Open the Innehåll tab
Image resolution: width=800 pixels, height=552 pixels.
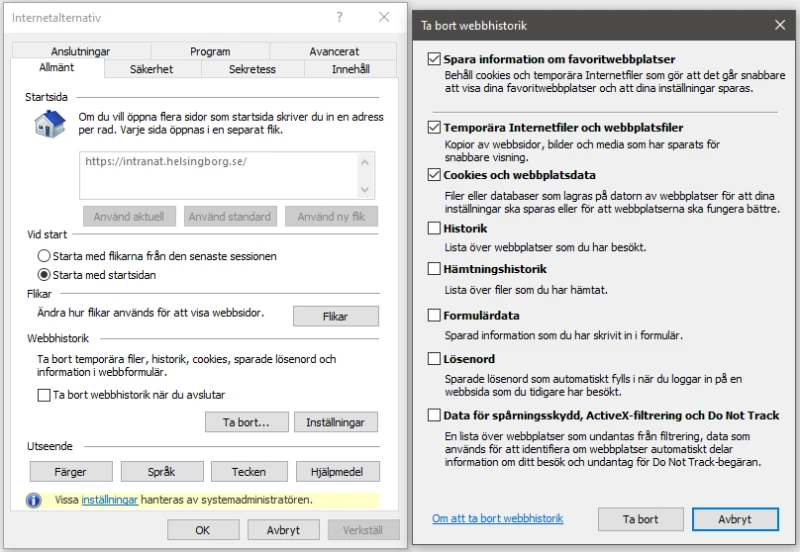coord(351,69)
